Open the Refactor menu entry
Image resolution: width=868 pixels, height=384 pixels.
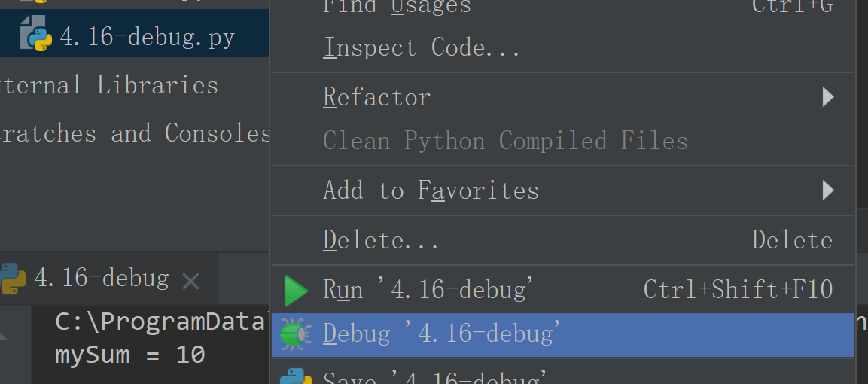coord(376,97)
